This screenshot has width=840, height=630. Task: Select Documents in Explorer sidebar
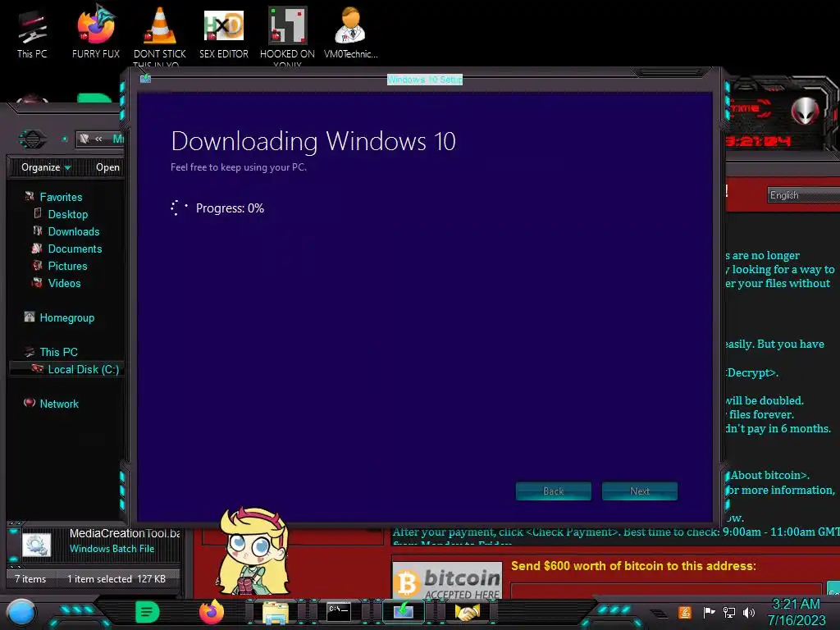[x=75, y=249]
